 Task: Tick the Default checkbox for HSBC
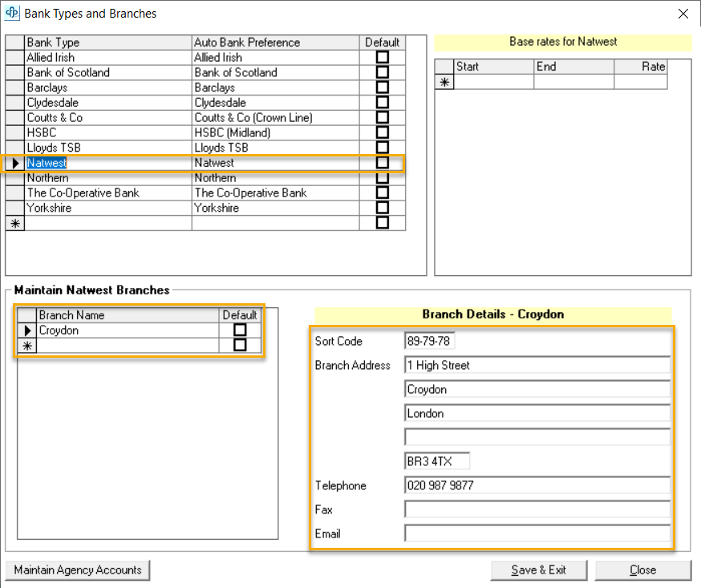click(383, 132)
